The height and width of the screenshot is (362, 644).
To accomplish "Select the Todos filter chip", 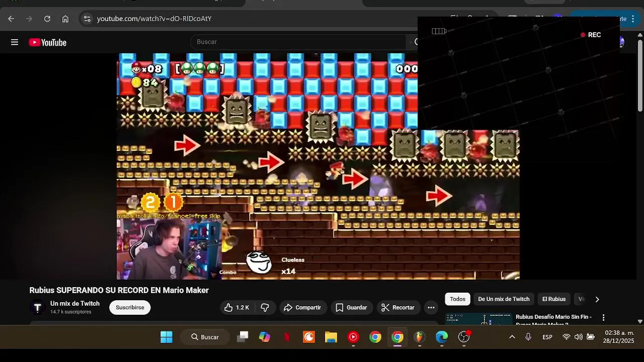I will pos(457,299).
